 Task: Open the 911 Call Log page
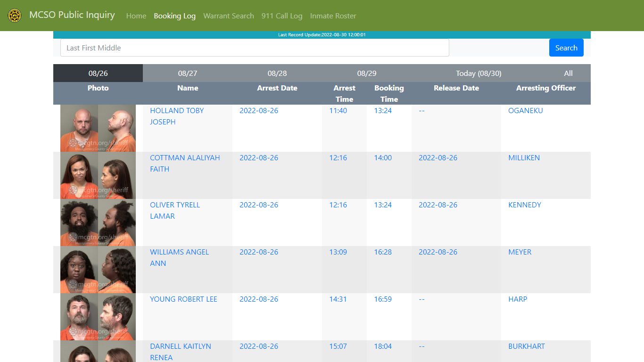[x=282, y=16]
